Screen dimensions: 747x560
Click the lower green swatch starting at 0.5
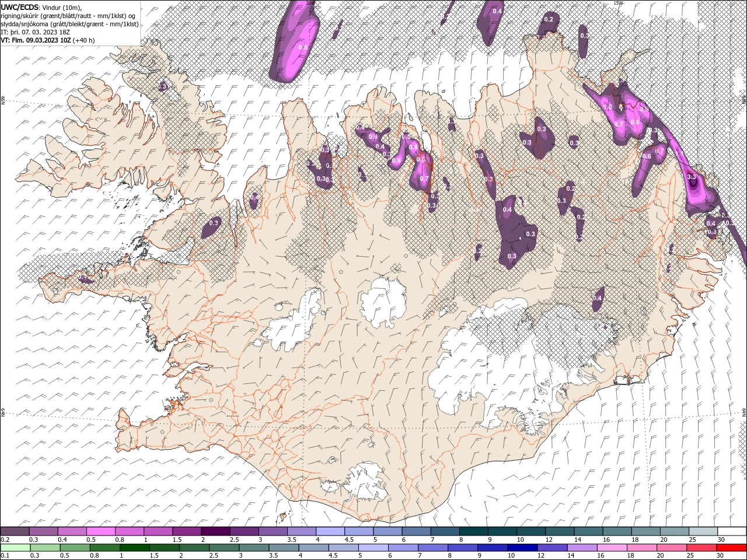[75, 548]
